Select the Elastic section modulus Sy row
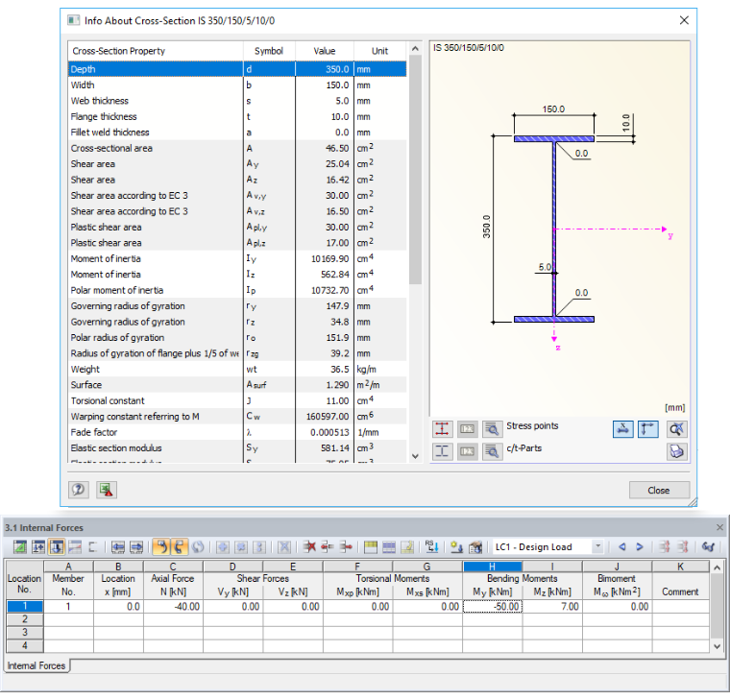The image size is (730, 700). coord(237,448)
